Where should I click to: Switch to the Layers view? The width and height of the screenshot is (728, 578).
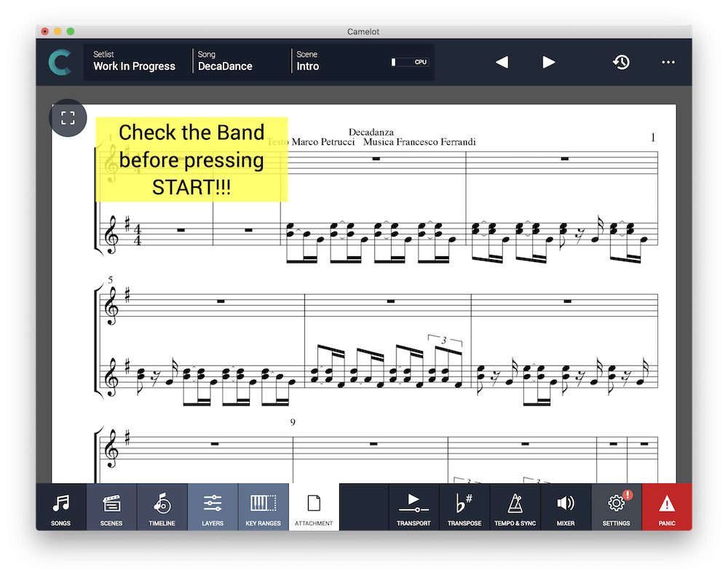[213, 507]
